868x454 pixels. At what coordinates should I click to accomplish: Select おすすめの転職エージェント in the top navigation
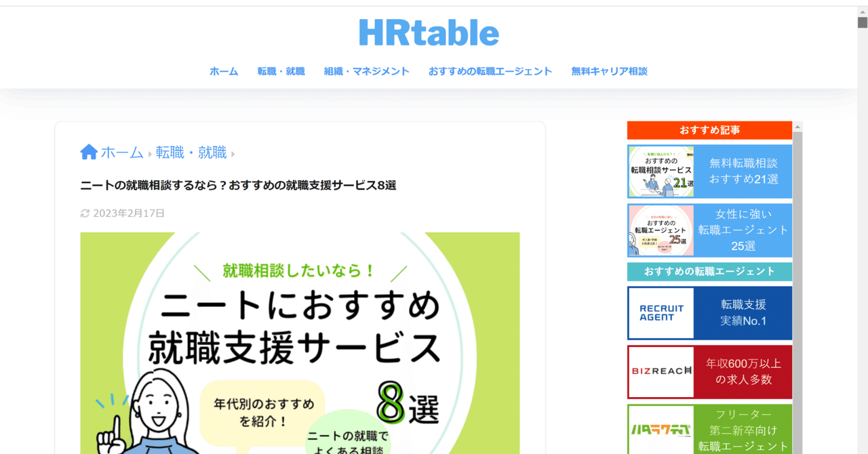[490, 70]
